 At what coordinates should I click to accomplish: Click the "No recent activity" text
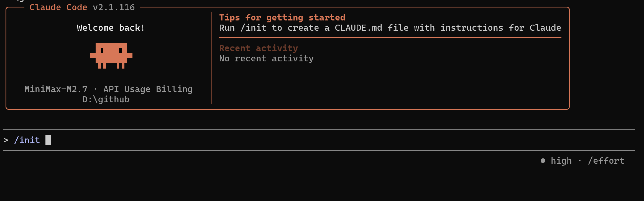pyautogui.click(x=266, y=58)
